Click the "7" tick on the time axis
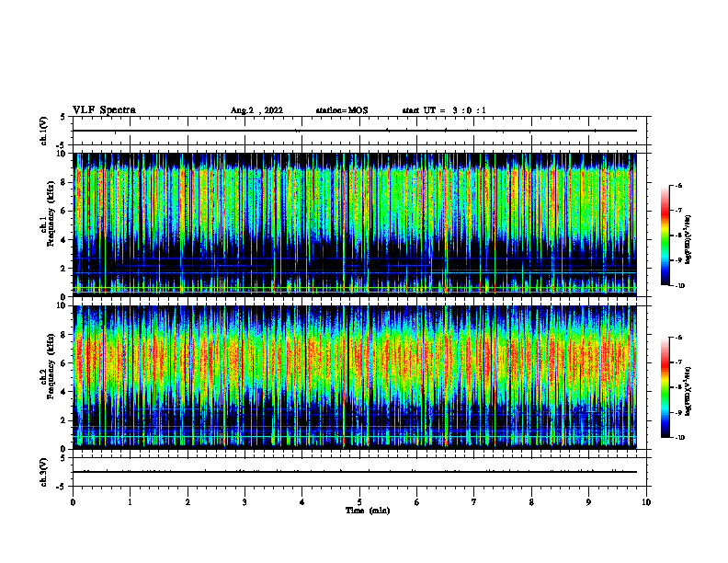This screenshot has width=728, height=563. coord(474,502)
